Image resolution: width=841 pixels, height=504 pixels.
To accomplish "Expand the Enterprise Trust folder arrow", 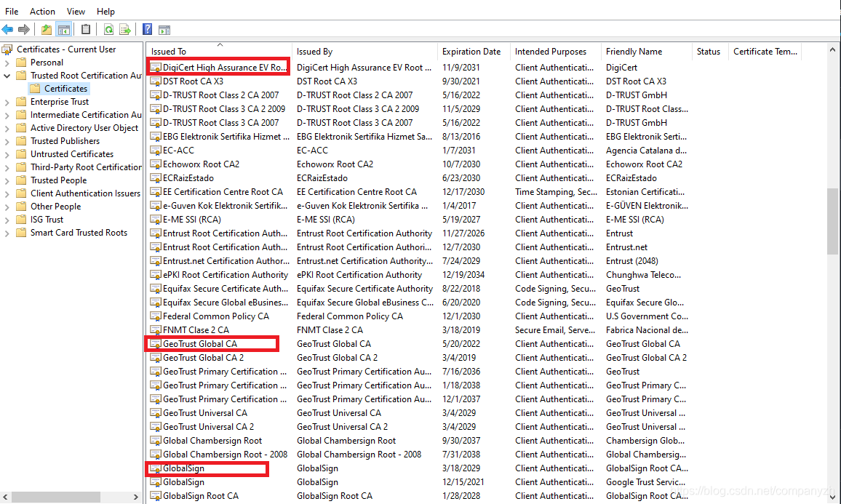I will 7,102.
